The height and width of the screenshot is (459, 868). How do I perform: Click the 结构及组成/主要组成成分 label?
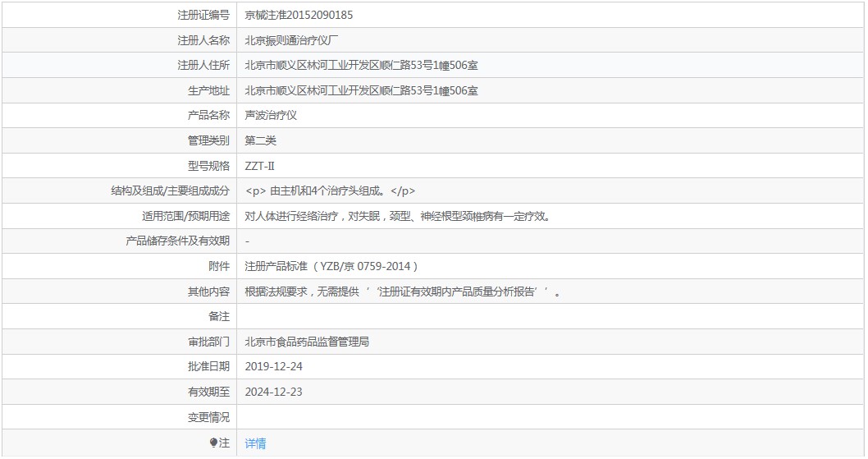click(171, 190)
